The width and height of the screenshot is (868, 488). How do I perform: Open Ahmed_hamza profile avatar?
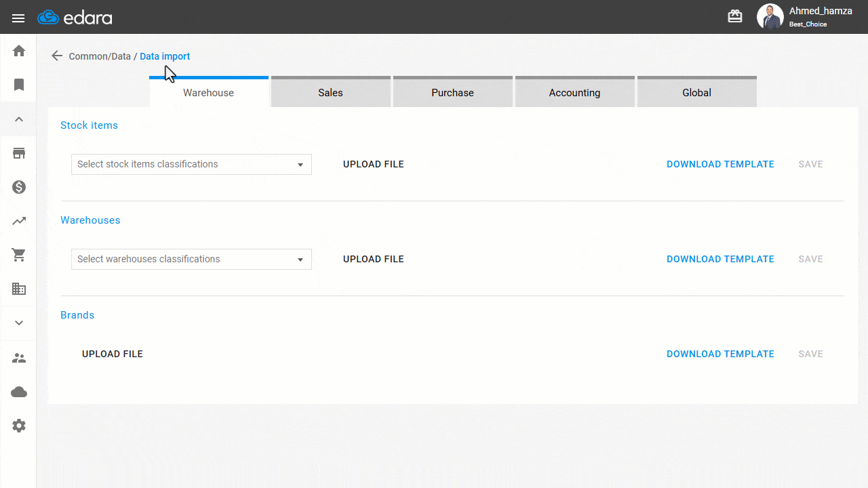[770, 17]
